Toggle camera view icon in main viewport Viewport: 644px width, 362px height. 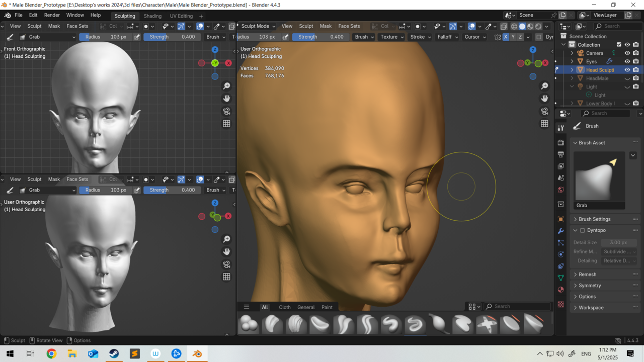(x=544, y=111)
